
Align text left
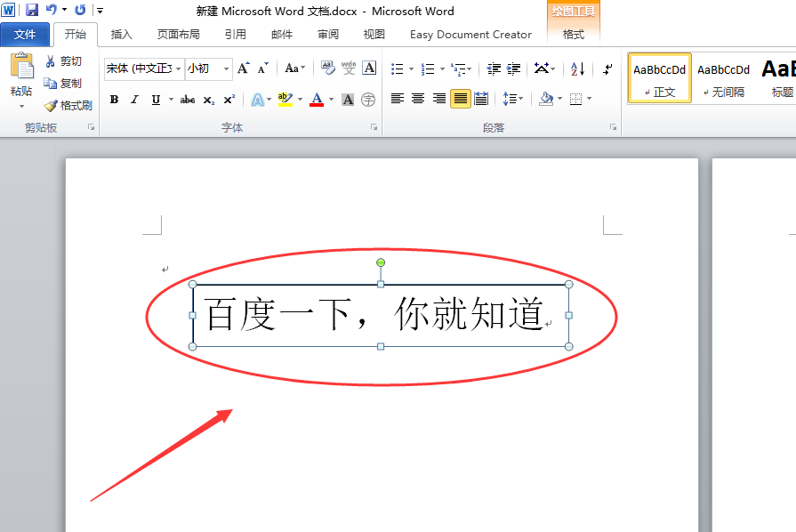pyautogui.click(x=398, y=99)
